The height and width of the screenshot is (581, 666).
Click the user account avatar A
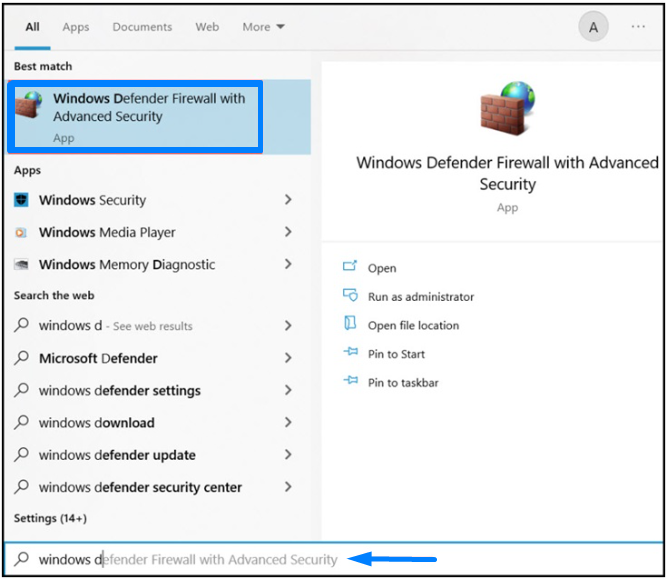(593, 28)
